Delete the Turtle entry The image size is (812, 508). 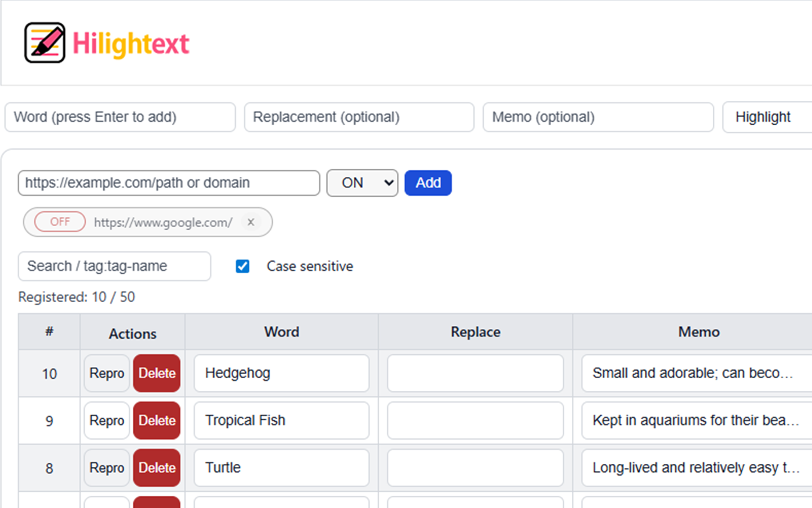(x=157, y=467)
